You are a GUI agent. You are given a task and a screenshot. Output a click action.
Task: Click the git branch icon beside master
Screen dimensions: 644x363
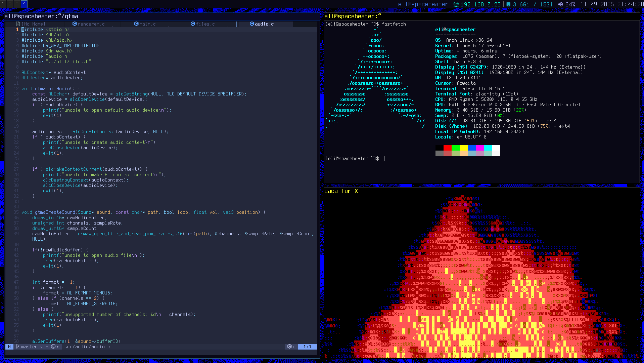coord(17,347)
